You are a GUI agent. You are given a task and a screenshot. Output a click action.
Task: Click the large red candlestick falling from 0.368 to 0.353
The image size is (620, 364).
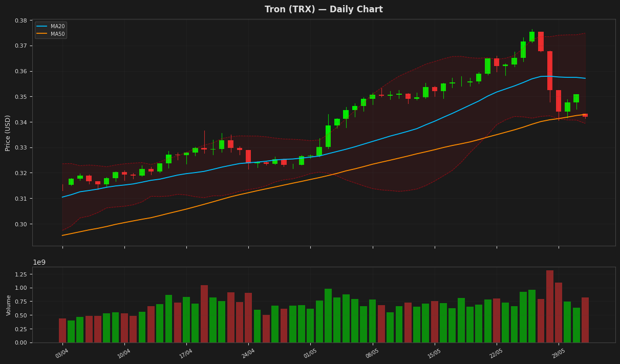[550, 71]
